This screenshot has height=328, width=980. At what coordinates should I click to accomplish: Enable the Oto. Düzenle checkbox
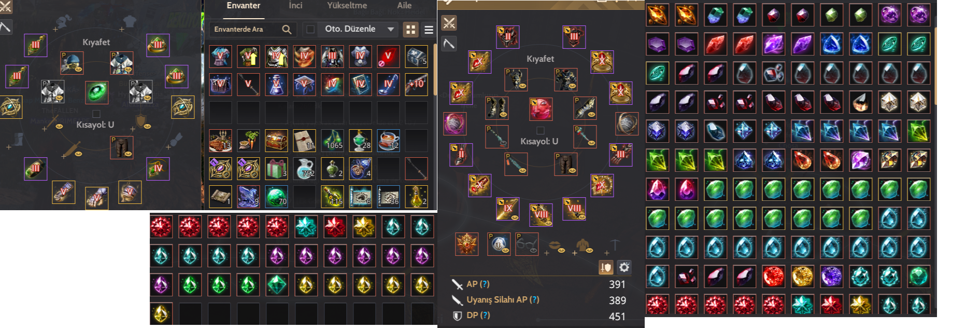[x=310, y=30]
